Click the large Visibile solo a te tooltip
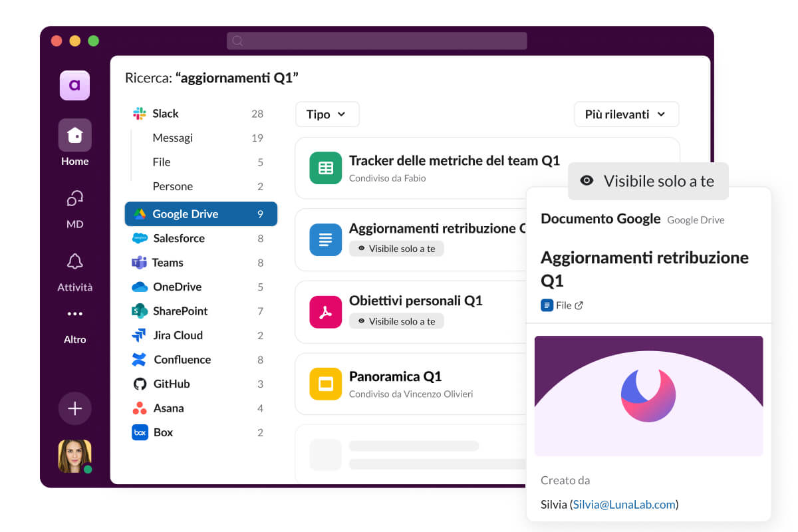The image size is (798, 532). 648,181
